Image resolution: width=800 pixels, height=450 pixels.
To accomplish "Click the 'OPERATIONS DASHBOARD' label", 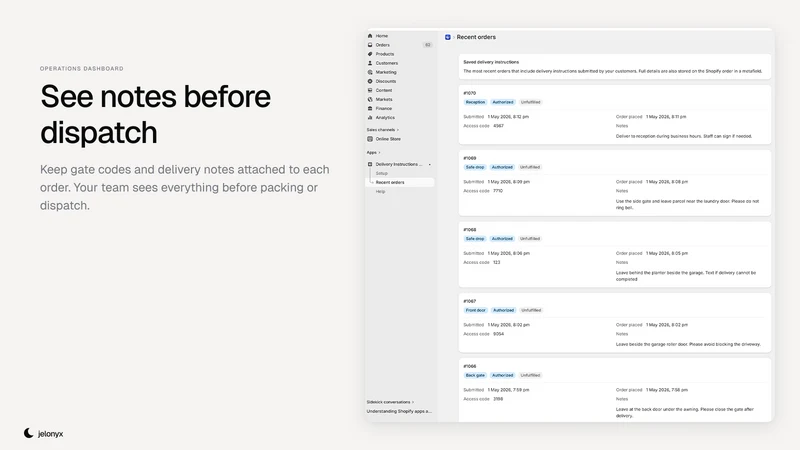I will (82, 68).
